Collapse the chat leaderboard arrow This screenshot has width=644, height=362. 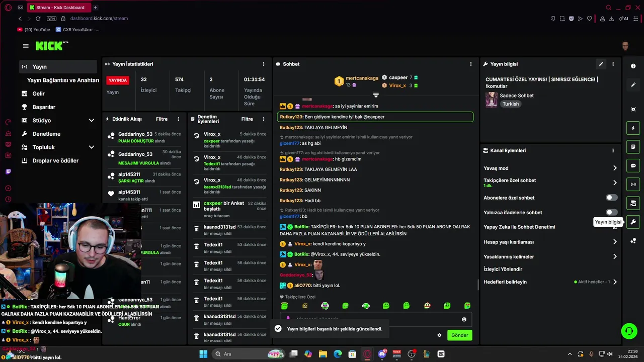pos(376,95)
